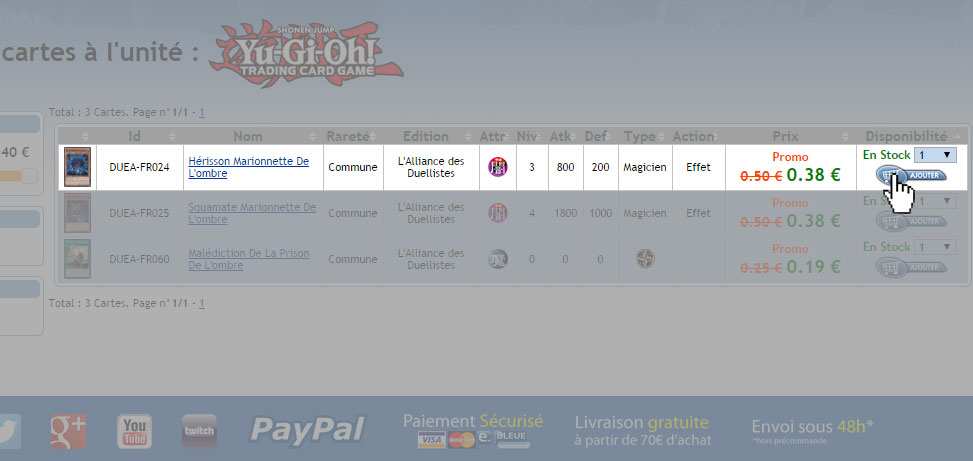This screenshot has width=973, height=461.
Task: Click the Atk value 1800
Action: 565,213
